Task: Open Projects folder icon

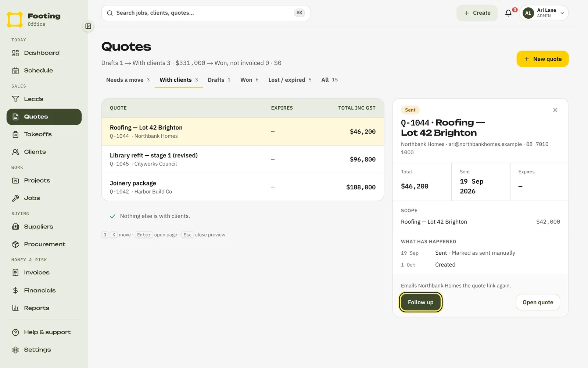Action: coord(15,180)
